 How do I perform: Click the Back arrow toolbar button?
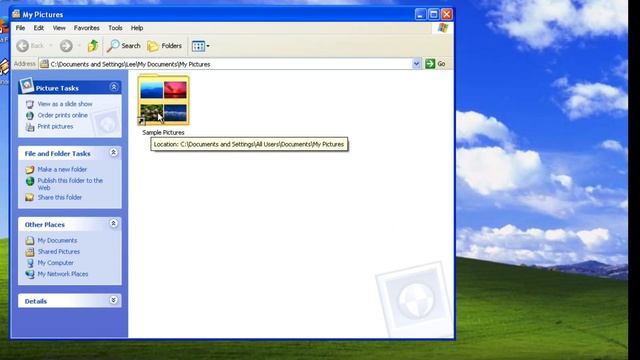click(23, 46)
